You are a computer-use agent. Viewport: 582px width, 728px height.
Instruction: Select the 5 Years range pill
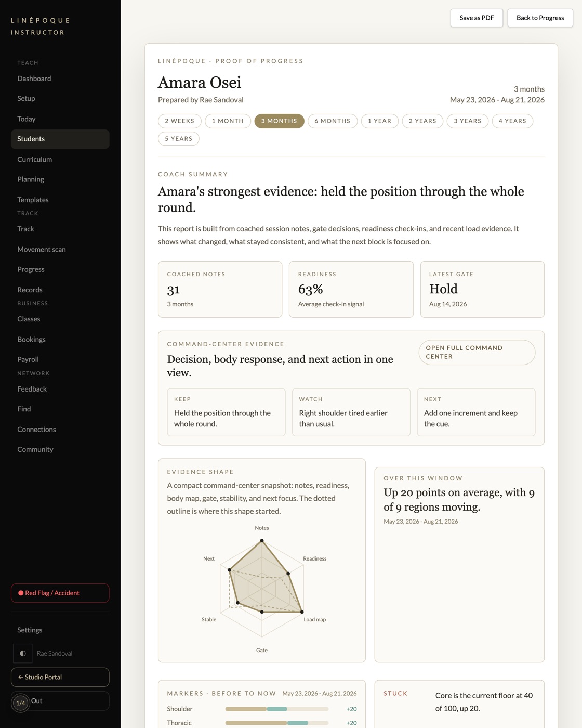pyautogui.click(x=179, y=139)
